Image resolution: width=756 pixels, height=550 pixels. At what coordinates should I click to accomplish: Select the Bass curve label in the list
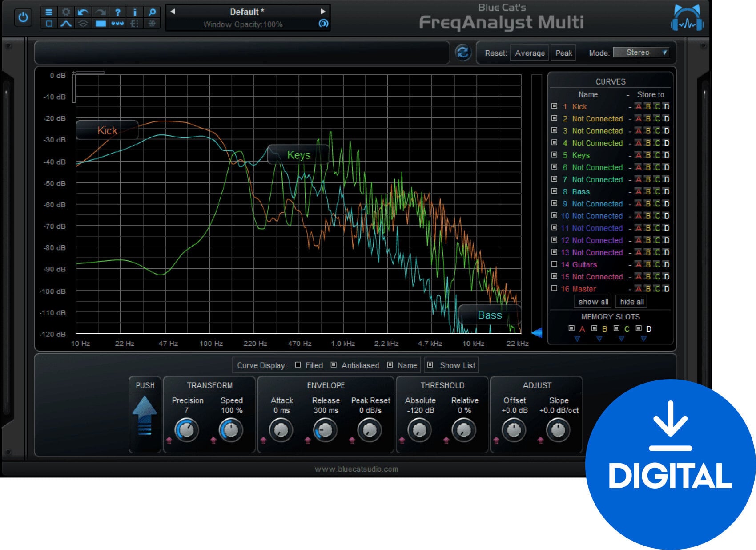click(581, 192)
